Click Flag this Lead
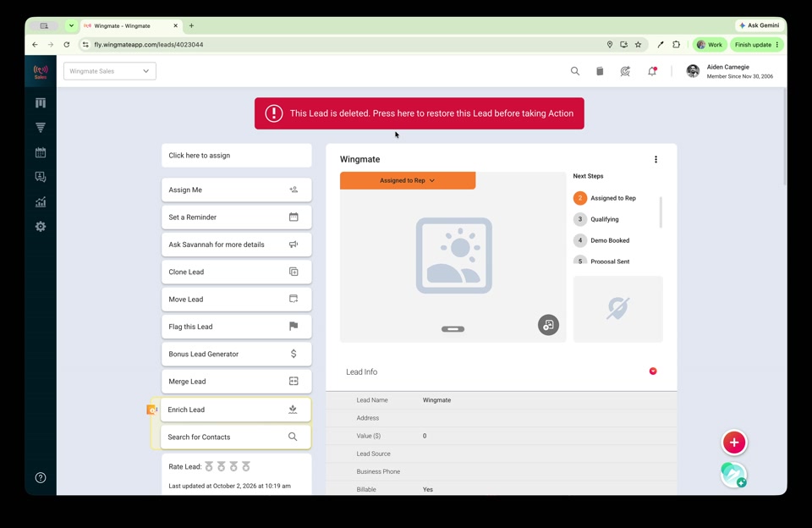Image resolution: width=812 pixels, height=528 pixels. coord(237,327)
